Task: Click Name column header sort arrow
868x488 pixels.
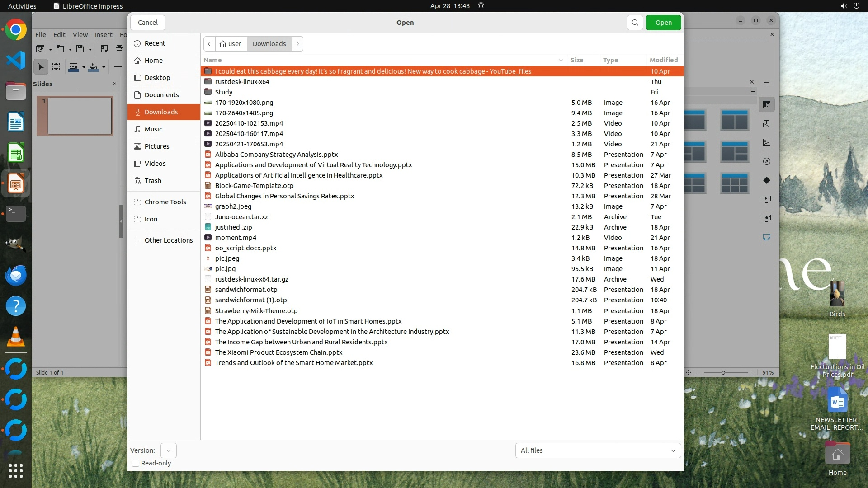Action: [561, 60]
